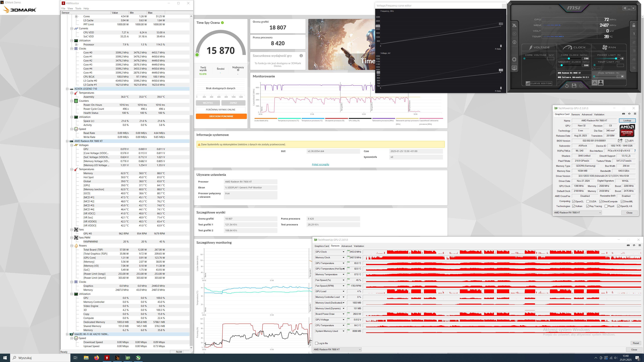This screenshot has width=644, height=362.
Task: Click GPU-Z BIOS export share icon
Action: (620, 141)
